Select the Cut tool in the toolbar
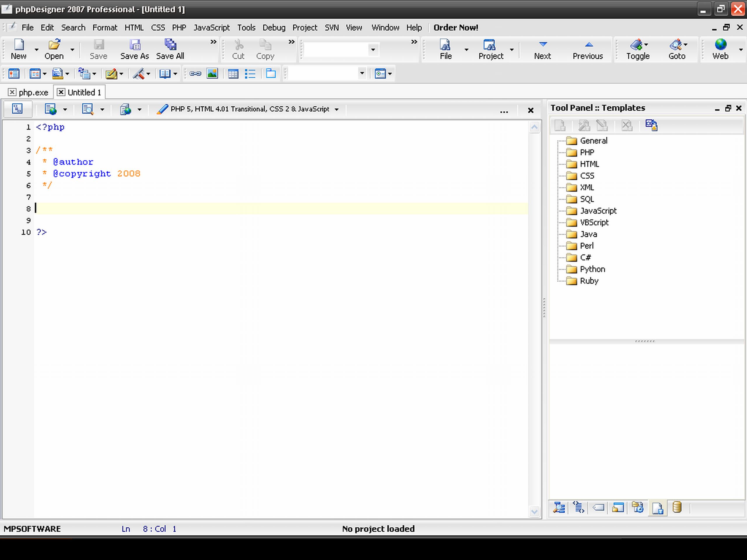747x560 pixels. pyautogui.click(x=238, y=49)
